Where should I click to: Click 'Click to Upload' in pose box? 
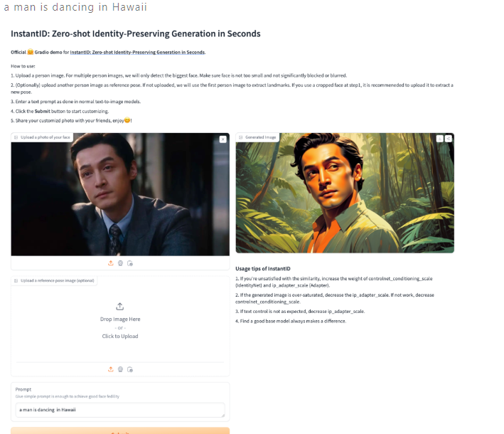pyautogui.click(x=120, y=337)
